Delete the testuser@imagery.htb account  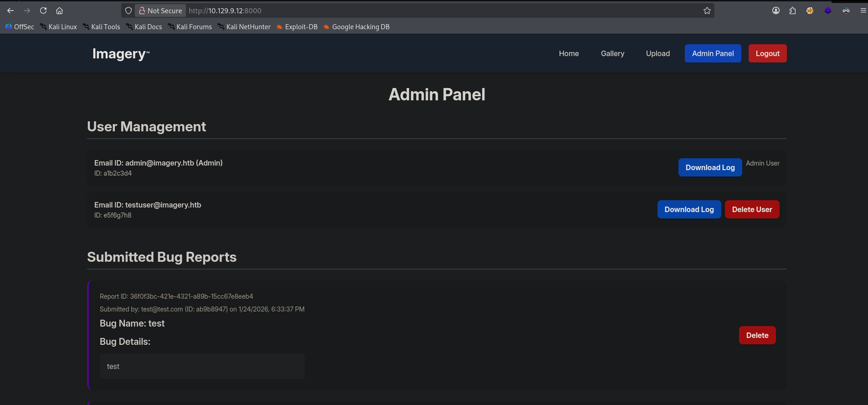click(751, 209)
